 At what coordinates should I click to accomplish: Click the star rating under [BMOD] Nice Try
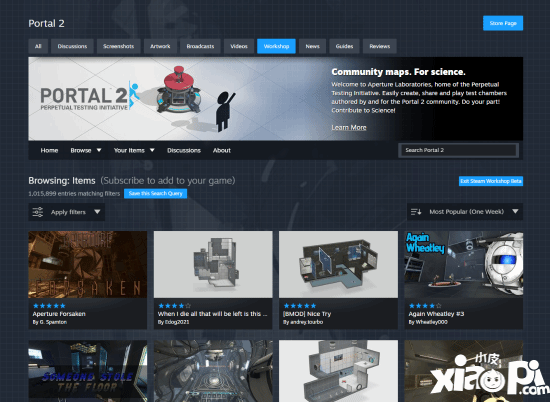point(300,306)
